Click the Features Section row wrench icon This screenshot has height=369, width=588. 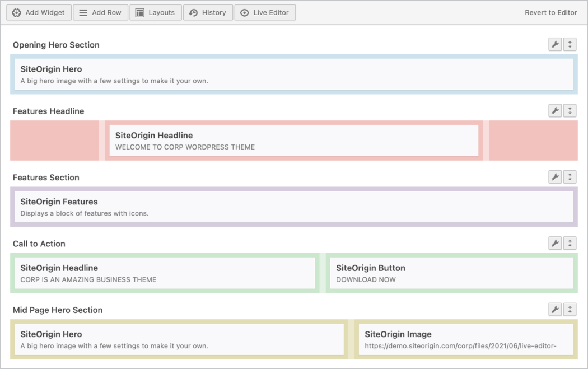coord(555,176)
